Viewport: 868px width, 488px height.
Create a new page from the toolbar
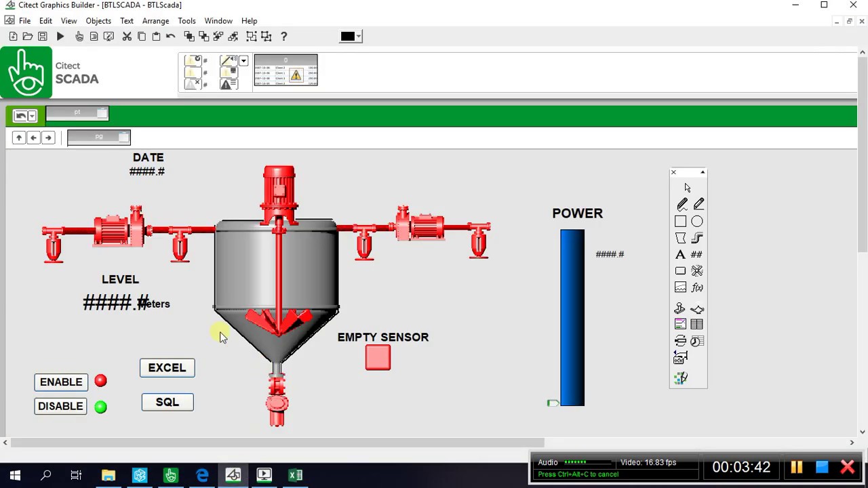[13, 37]
